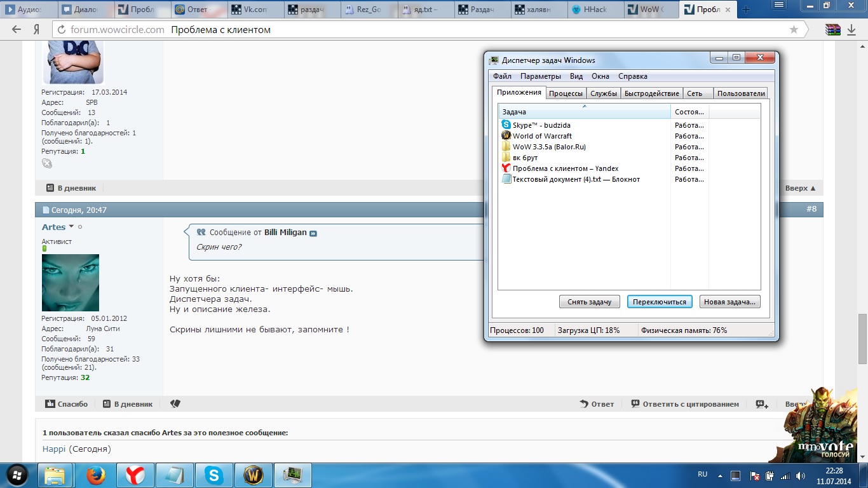868x488 pixels.
Task: Open Artes user profile link
Action: click(x=53, y=227)
